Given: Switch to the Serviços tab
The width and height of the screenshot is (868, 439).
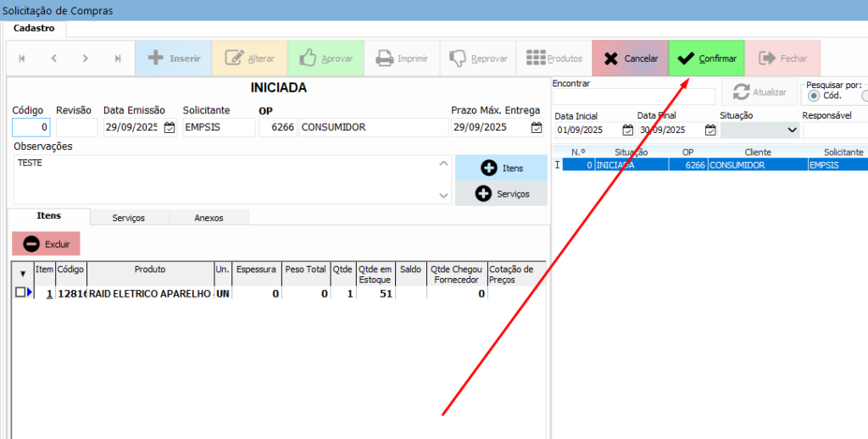Looking at the screenshot, I should pos(129,218).
